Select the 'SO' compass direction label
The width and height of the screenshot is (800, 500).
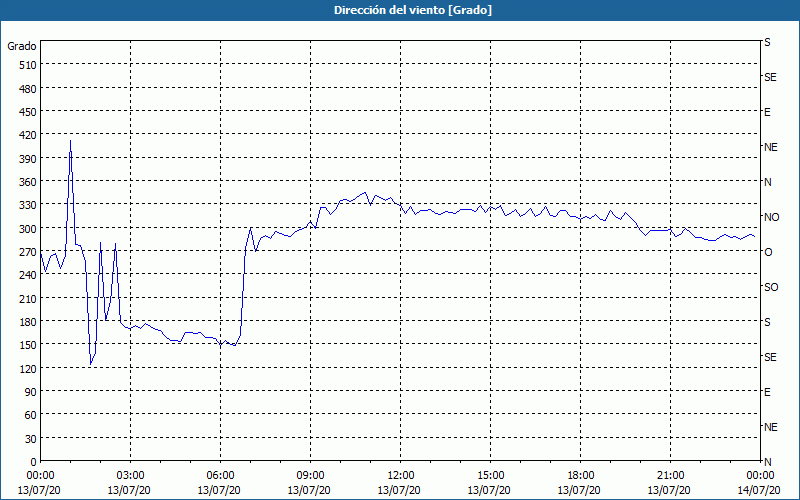pyautogui.click(x=771, y=287)
